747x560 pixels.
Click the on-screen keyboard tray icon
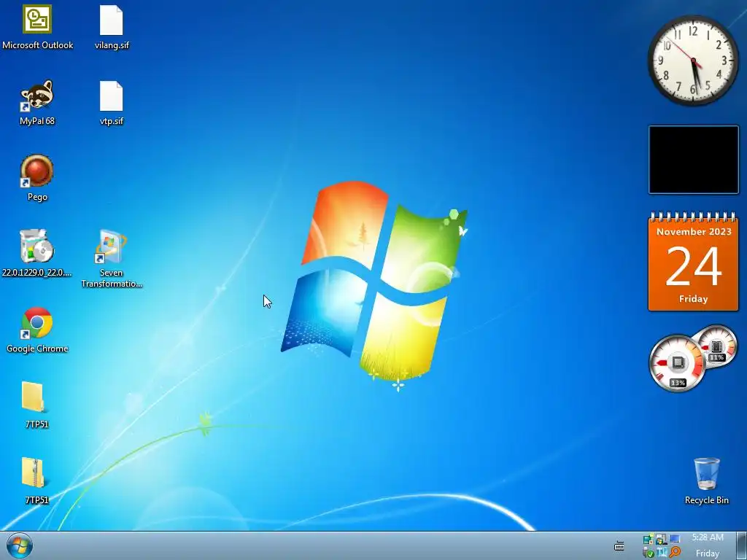[x=619, y=545]
